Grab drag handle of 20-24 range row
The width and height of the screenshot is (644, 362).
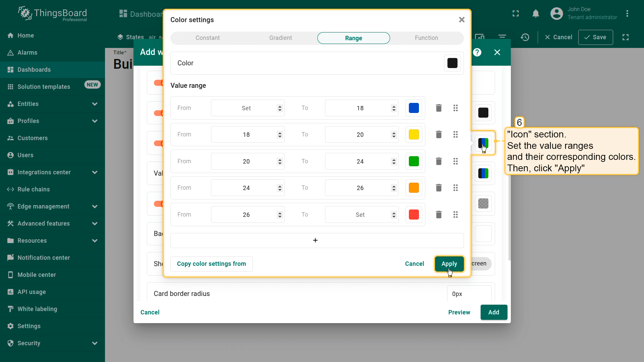point(455,162)
